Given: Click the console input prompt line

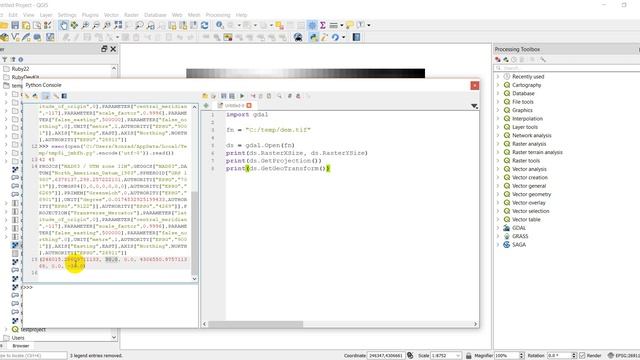Looking at the screenshot, I should pos(110,288).
